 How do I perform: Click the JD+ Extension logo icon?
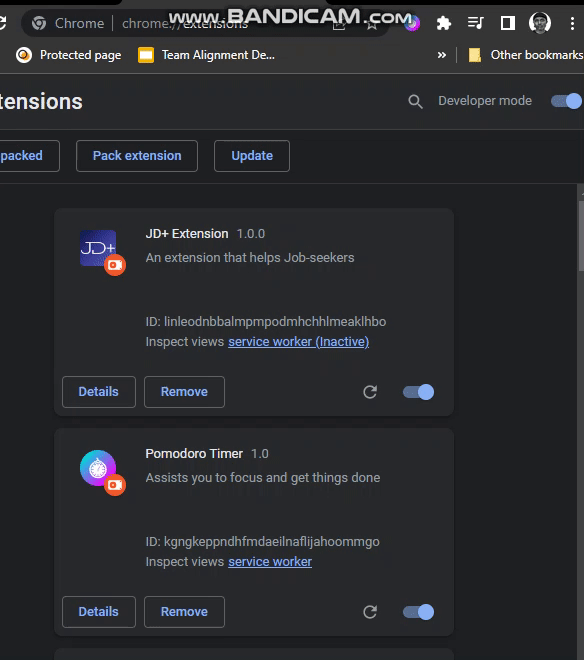pos(98,248)
